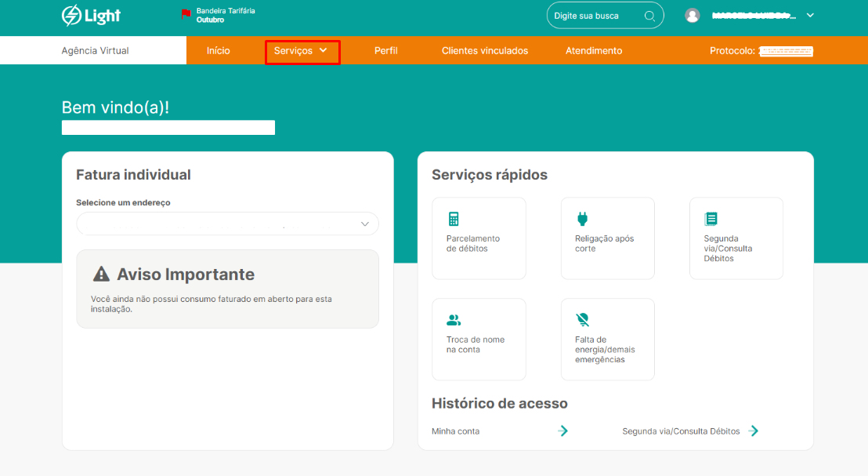
Task: Click the plug icon for Religação após corte
Action: click(x=582, y=219)
